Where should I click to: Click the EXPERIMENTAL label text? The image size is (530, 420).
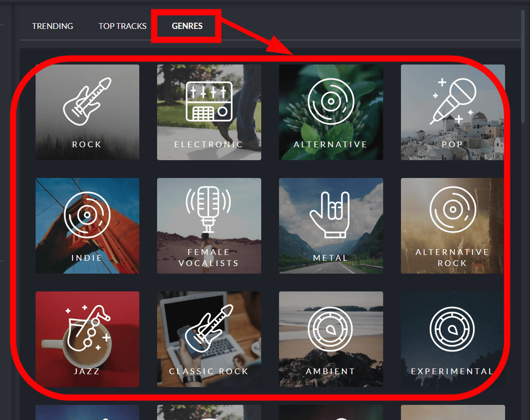click(x=452, y=372)
